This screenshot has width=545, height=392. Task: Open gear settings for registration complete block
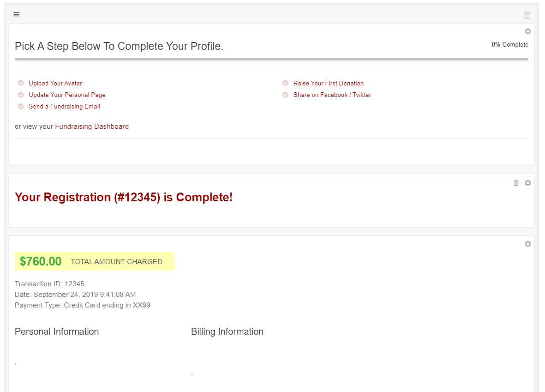(x=527, y=183)
